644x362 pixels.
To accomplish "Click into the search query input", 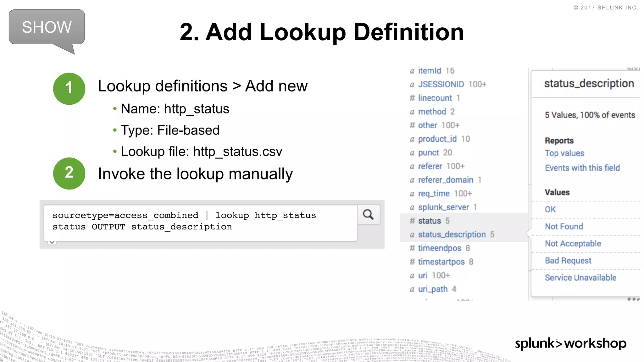I will coord(201,223).
